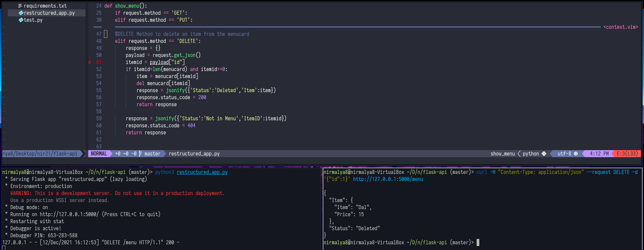This screenshot has width=644, height=250.
Task: Click http://127.0.0.1:5000/ in the Running on line
Action: (69, 214)
